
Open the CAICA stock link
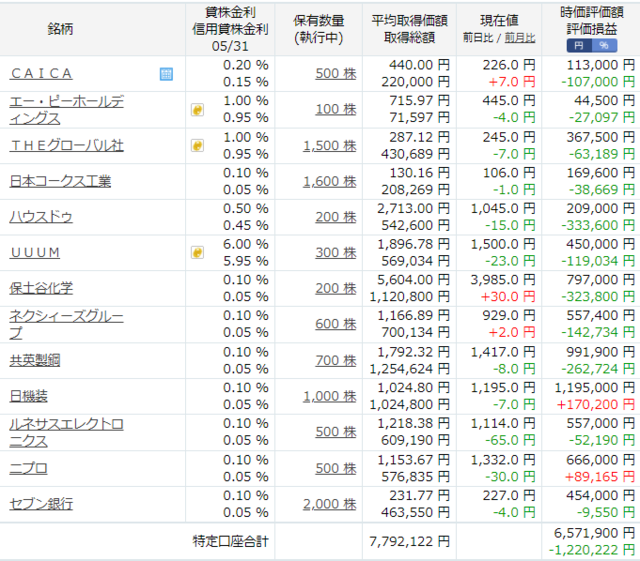(41, 74)
